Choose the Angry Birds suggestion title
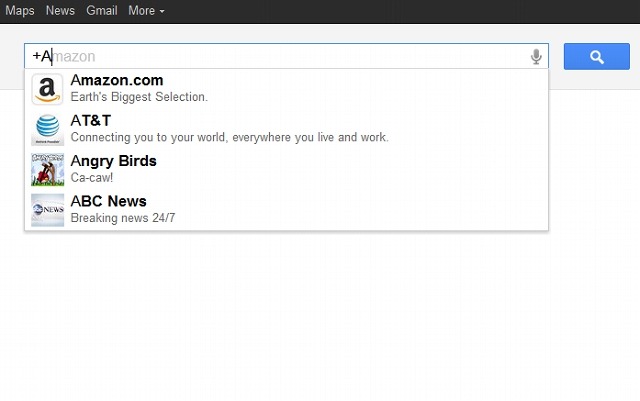 113,161
